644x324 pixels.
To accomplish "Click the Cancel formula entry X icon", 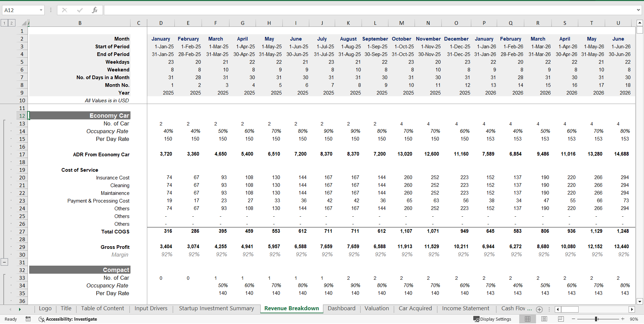I will click(x=64, y=10).
